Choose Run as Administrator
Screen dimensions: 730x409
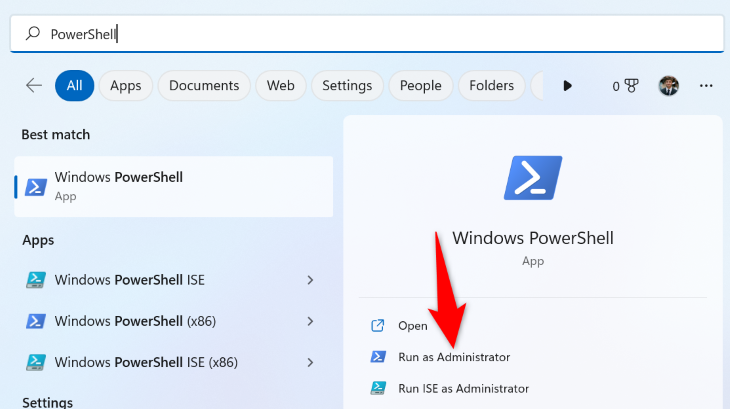[453, 357]
